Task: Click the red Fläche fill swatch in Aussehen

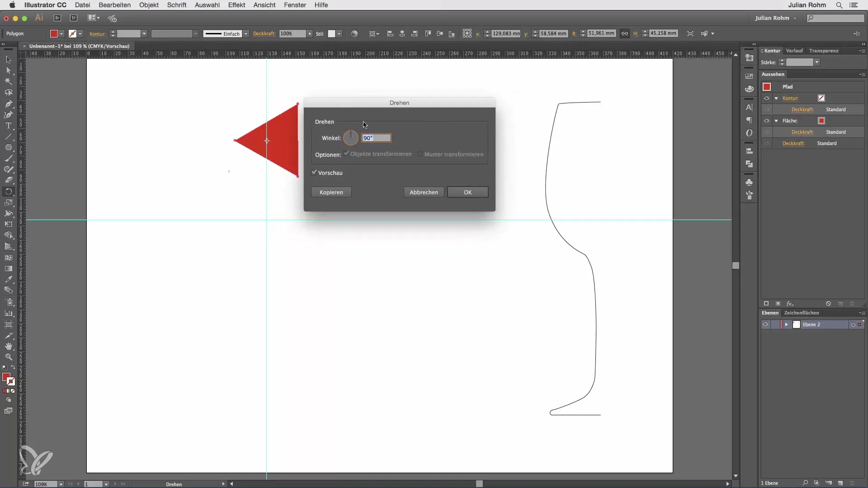Action: point(821,121)
